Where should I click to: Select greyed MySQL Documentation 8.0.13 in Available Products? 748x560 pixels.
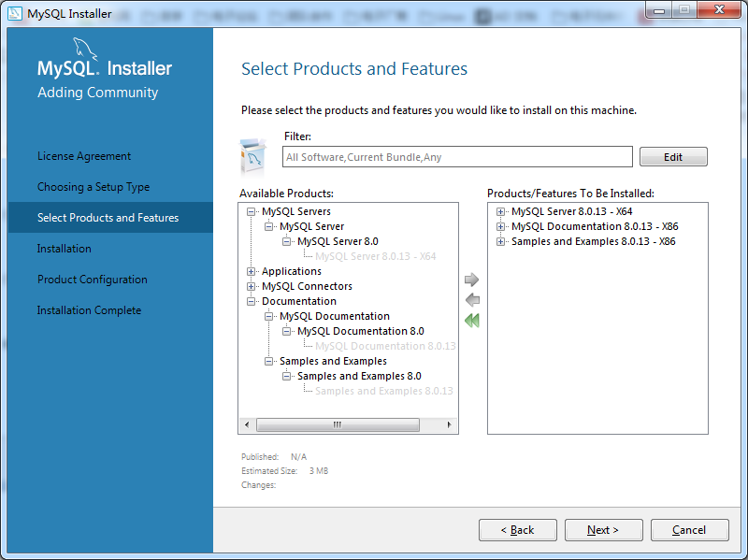pos(385,346)
